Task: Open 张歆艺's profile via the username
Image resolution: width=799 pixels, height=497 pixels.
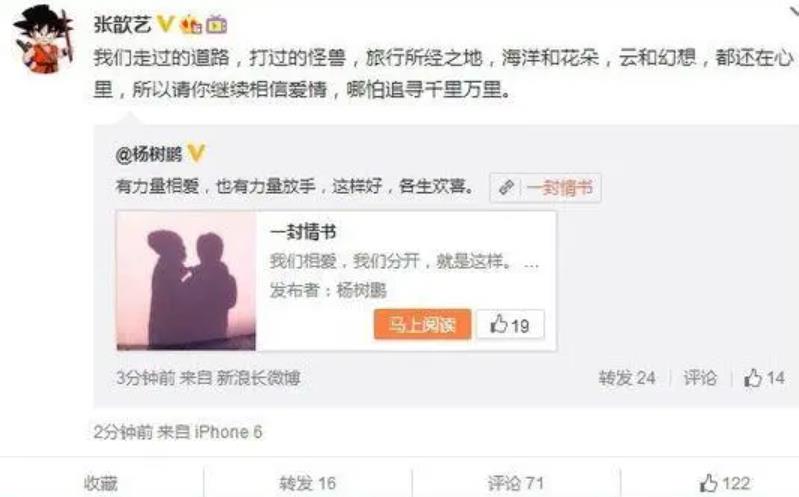Action: click(122, 23)
